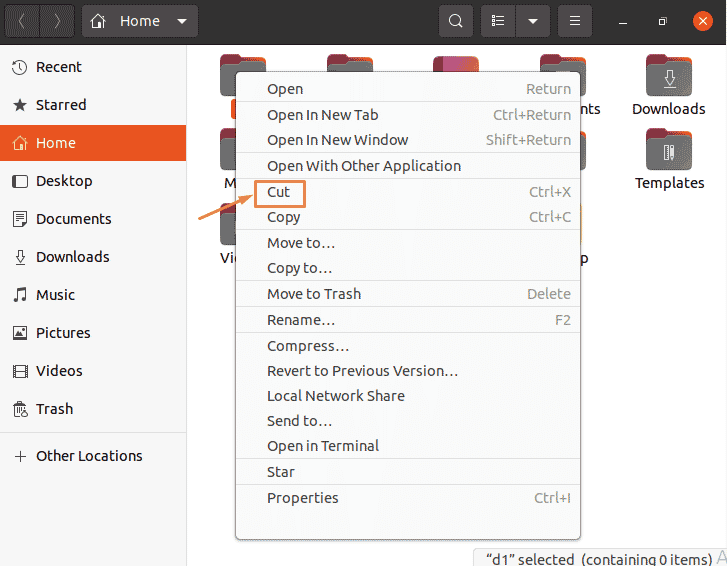Click the sidebar Home house icon
The width and height of the screenshot is (727, 566).
coord(19,143)
